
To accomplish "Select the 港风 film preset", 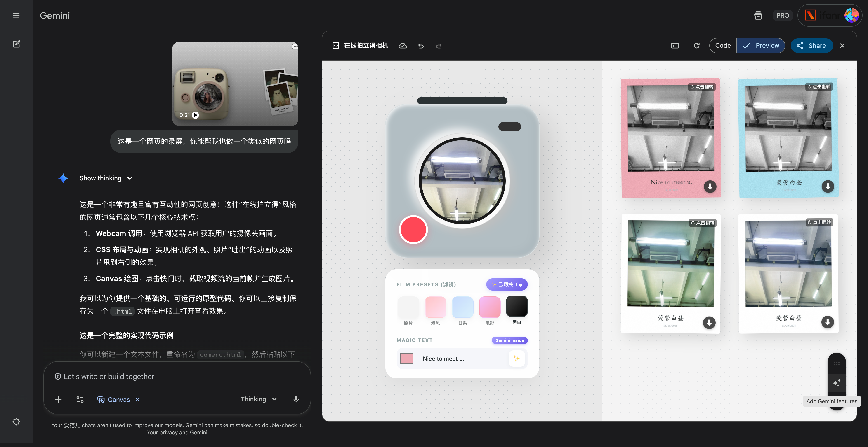I will (x=435, y=307).
